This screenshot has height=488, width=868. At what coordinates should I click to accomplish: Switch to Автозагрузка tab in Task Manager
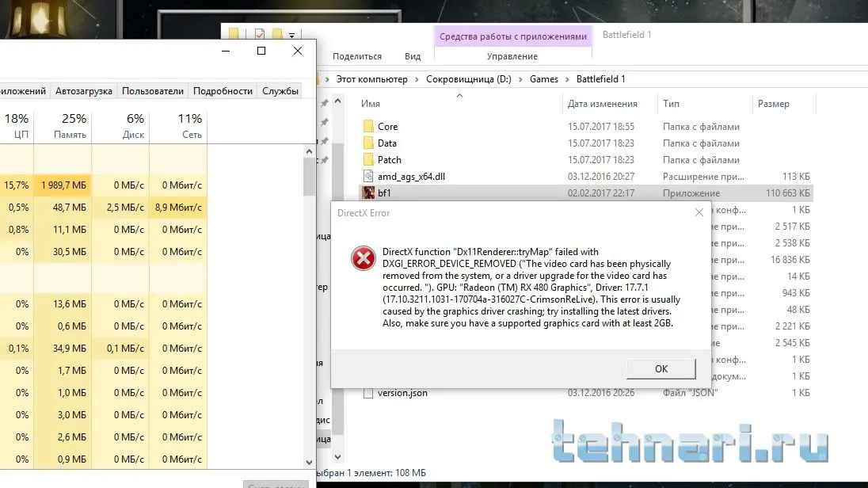point(84,91)
